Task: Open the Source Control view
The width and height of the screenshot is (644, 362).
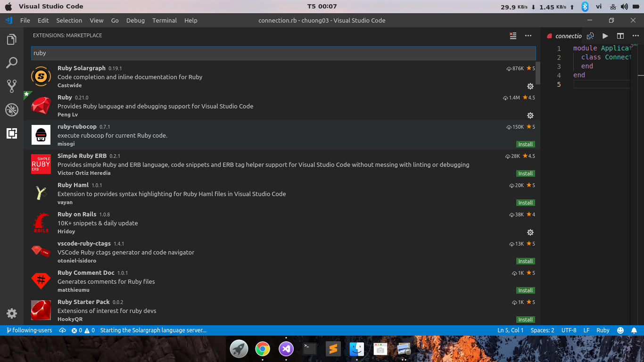Action: (x=12, y=86)
